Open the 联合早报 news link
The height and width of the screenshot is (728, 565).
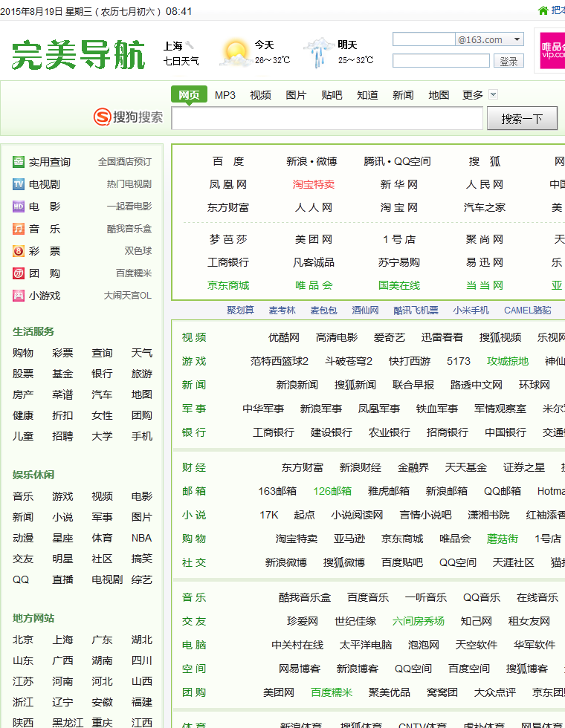[413, 385]
